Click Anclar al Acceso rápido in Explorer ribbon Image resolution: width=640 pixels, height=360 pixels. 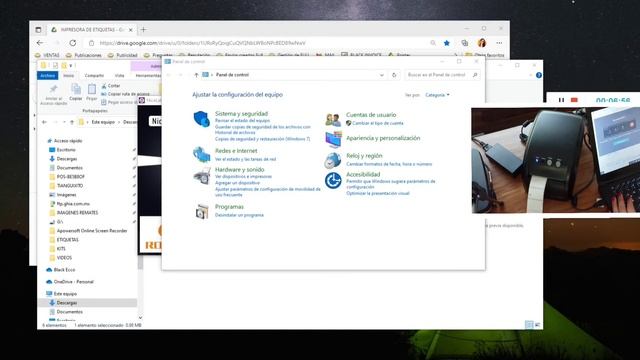tap(53, 95)
